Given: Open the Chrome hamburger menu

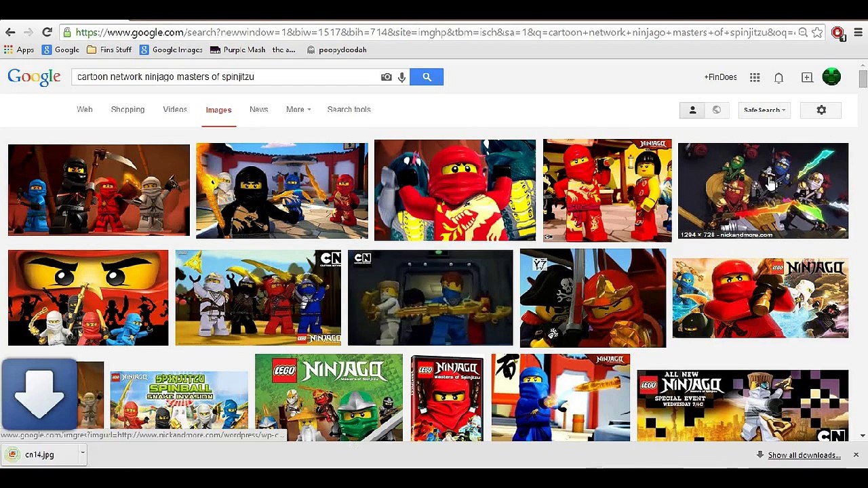Looking at the screenshot, I should (x=858, y=32).
